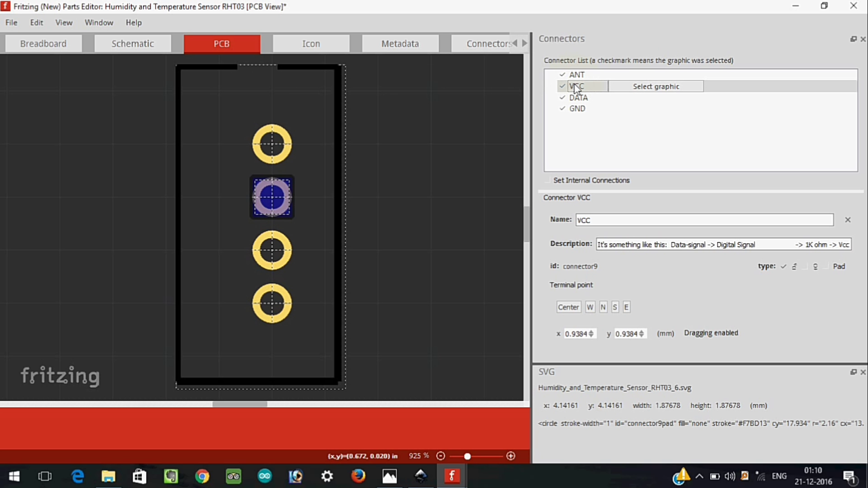The height and width of the screenshot is (488, 868).
Task: Click the highlighted blue VCC pad
Action: tap(272, 197)
